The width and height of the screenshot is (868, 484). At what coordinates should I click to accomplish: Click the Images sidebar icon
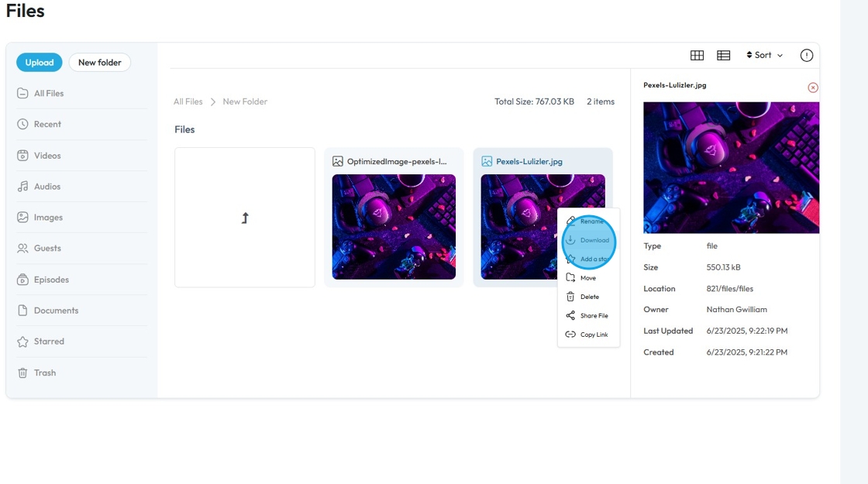pos(22,218)
